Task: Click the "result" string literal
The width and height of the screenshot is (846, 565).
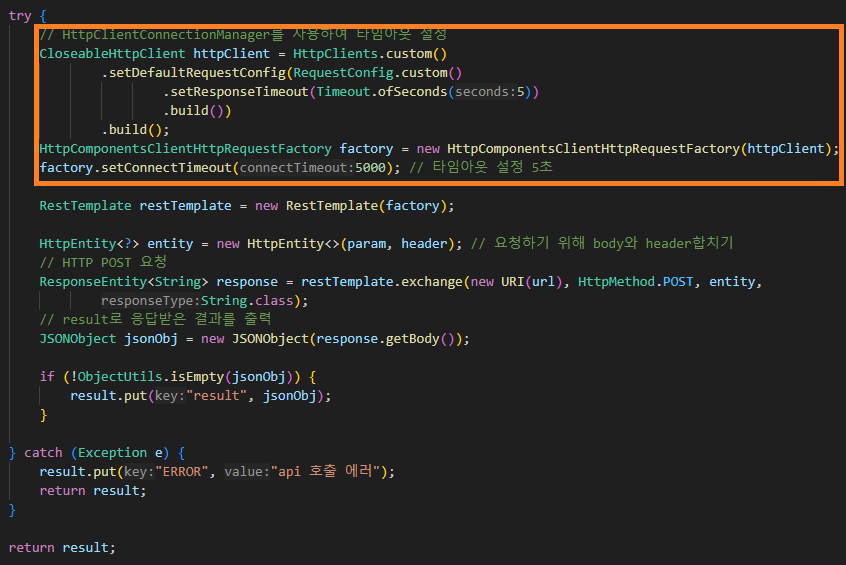Action: (216, 396)
